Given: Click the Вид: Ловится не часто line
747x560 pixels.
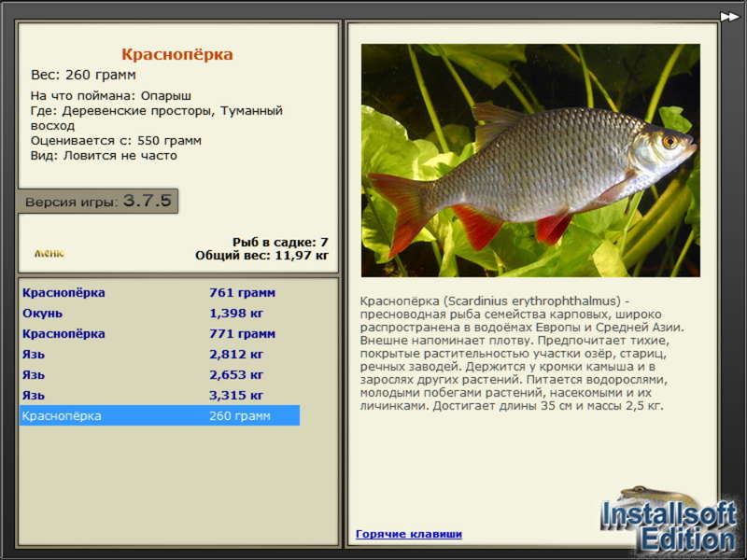Looking at the screenshot, I should tap(104, 155).
